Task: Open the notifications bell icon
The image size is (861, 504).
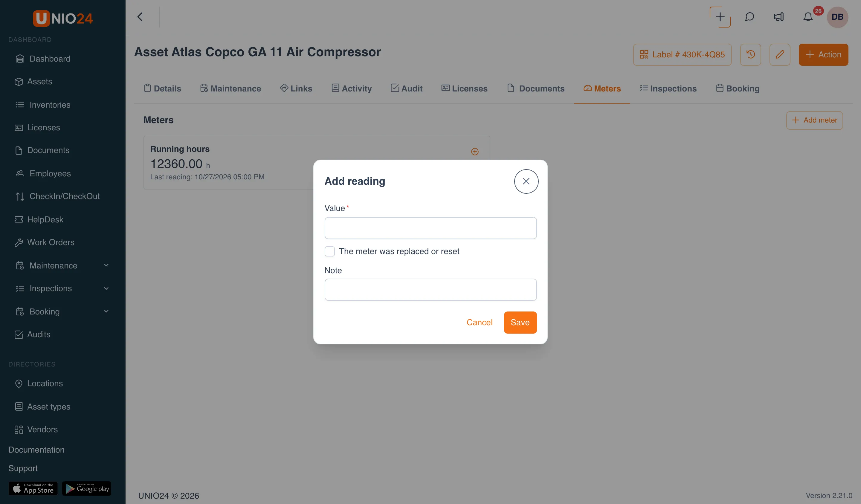Action: pos(808,17)
